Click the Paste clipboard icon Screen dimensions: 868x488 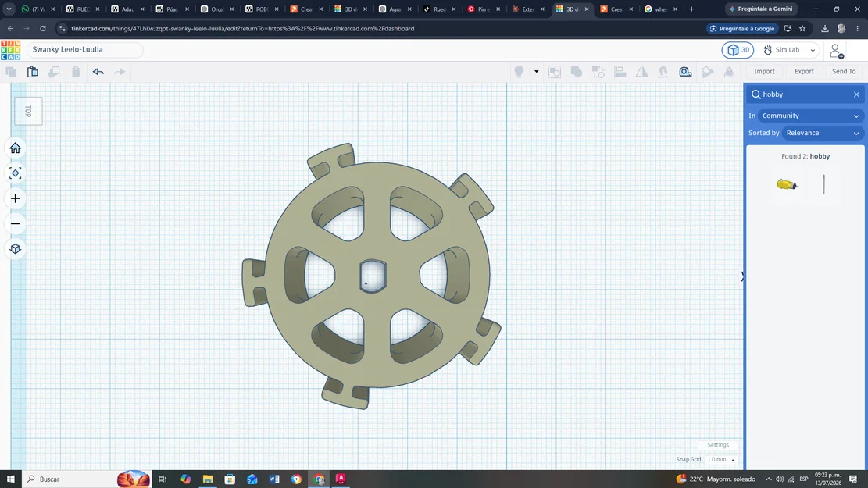(x=33, y=71)
